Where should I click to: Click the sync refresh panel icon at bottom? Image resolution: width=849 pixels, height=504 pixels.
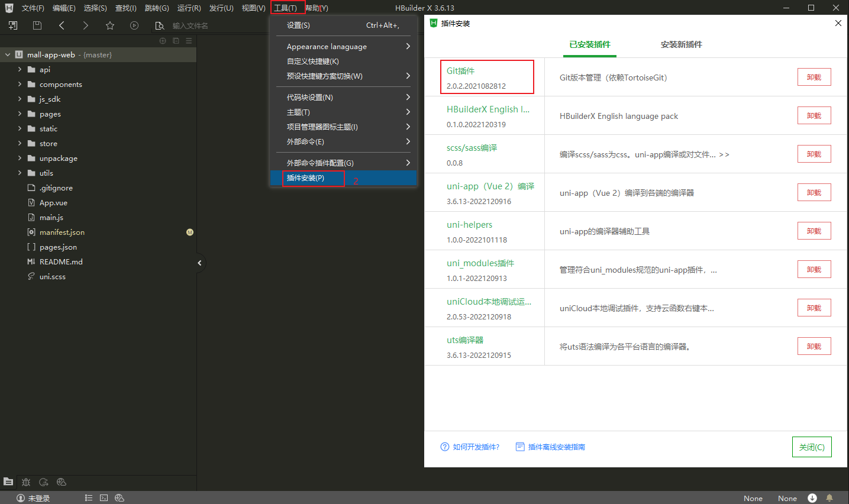click(44, 482)
